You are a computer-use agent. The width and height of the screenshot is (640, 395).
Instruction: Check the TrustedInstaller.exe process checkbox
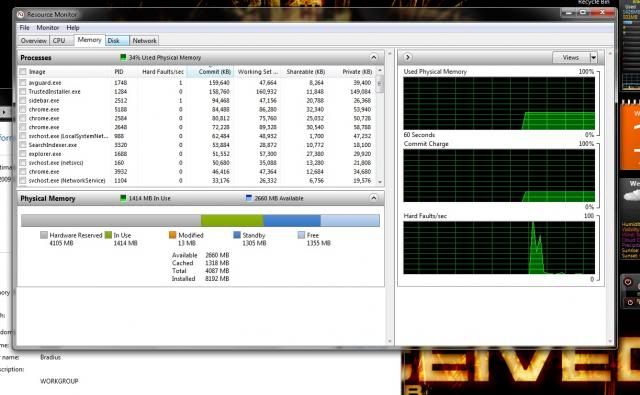click(x=23, y=91)
